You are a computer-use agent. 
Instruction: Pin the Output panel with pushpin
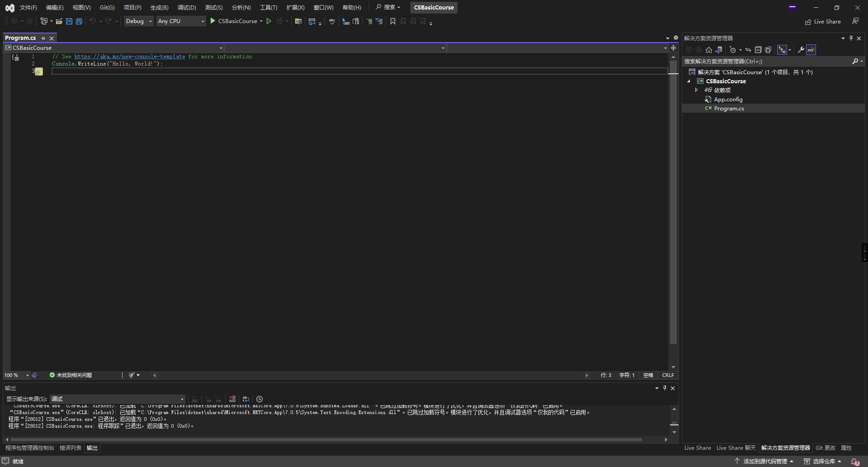665,388
